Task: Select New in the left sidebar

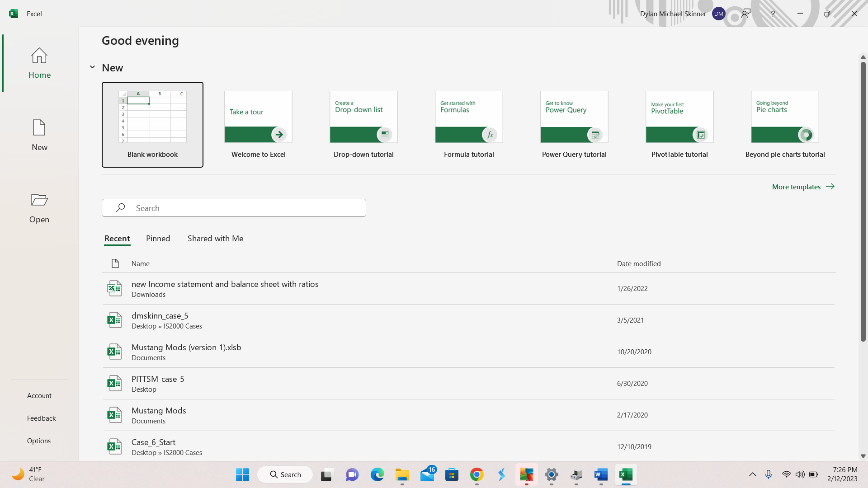Action: tap(39, 135)
